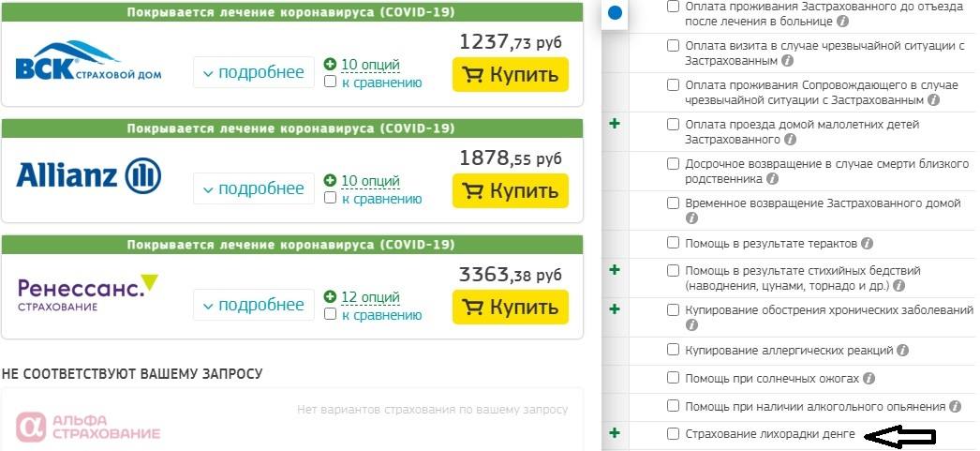
Task: Check Оплата проезда домой малолетних детей option
Action: click(x=673, y=125)
